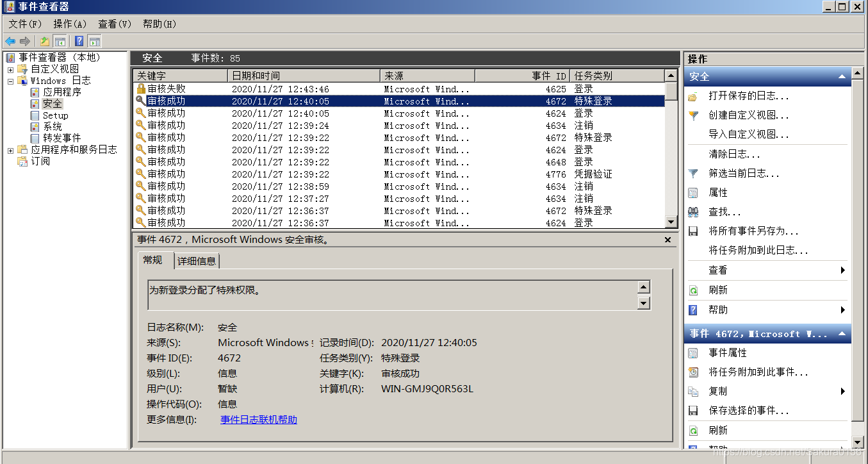Collapse the Windows 日志 tree node
Image resolution: width=868 pixels, height=464 pixels.
point(10,81)
